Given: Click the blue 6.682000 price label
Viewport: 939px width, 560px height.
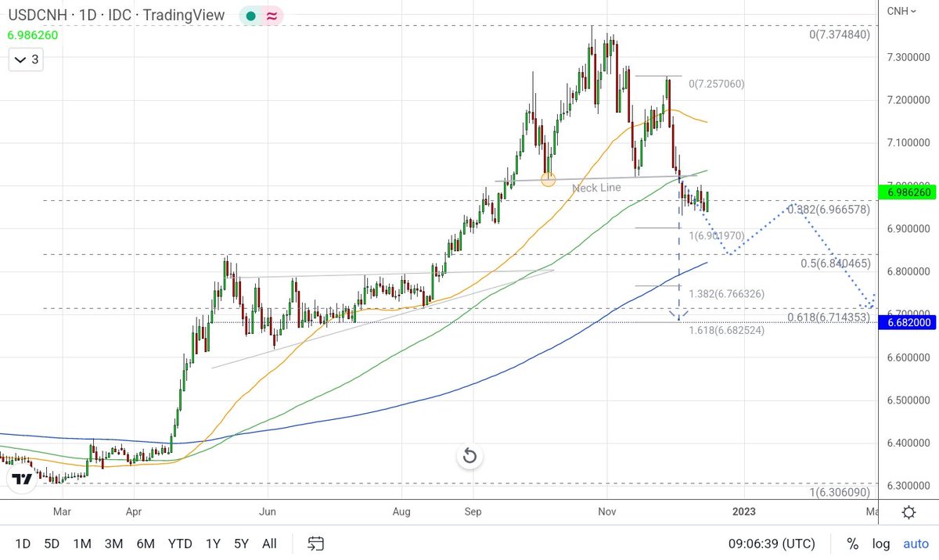Looking at the screenshot, I should pos(908,322).
